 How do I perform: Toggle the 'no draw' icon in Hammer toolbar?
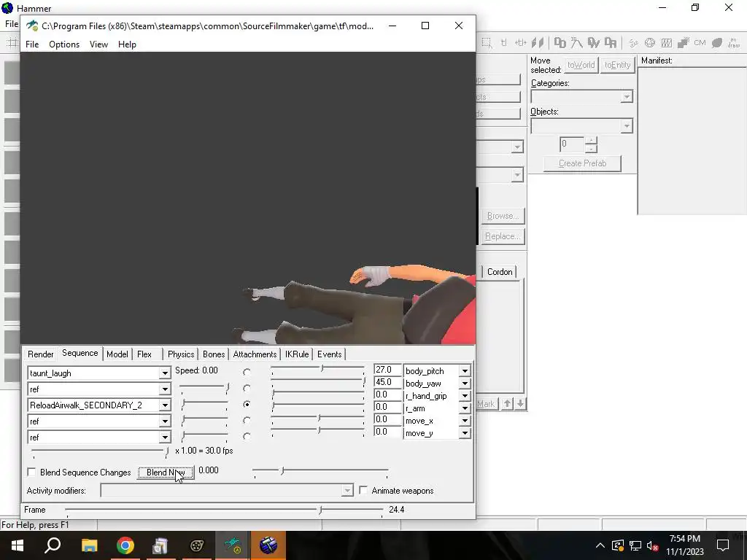point(734,43)
